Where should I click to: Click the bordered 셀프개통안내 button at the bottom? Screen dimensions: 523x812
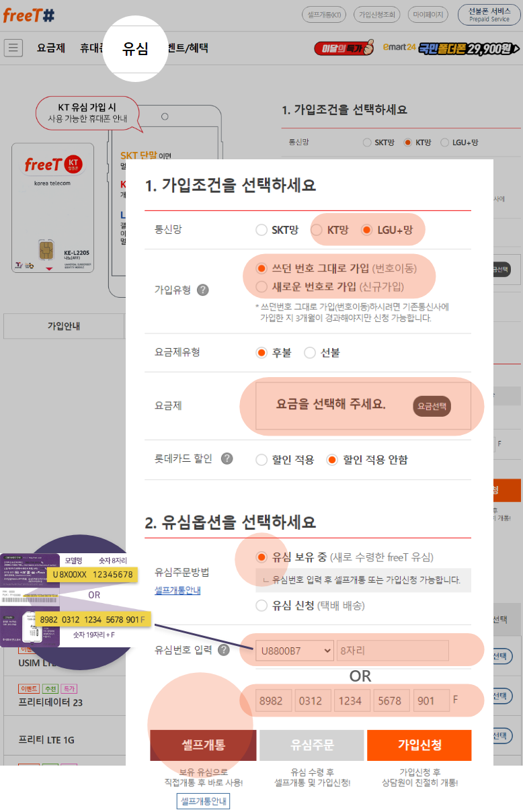coord(204,801)
